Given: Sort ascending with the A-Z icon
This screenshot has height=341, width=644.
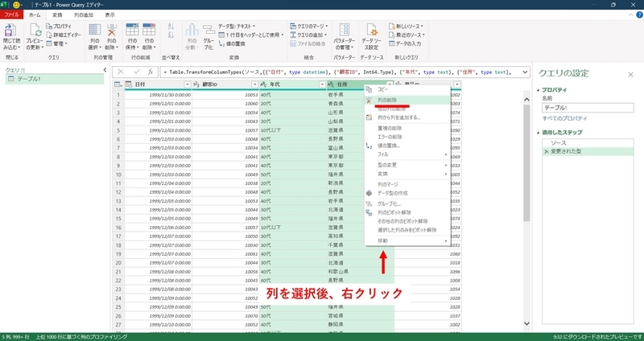Looking at the screenshot, I should click(171, 27).
